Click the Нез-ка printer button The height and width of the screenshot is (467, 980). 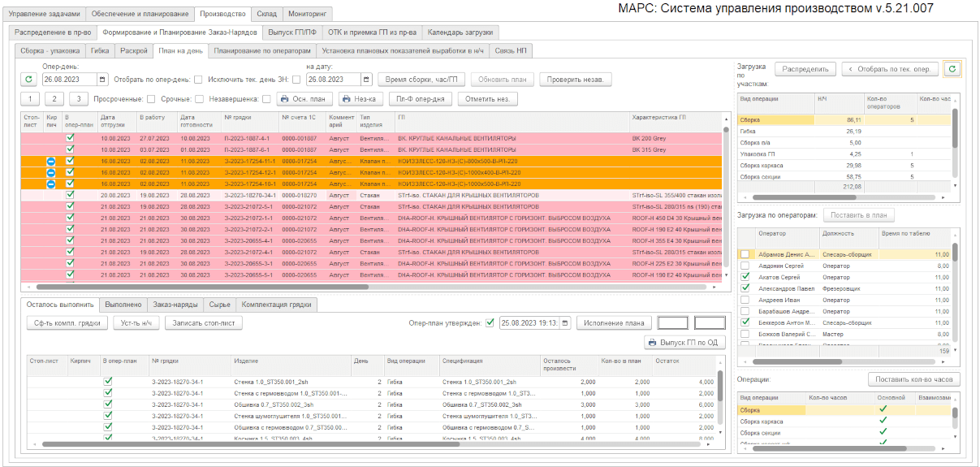pos(360,99)
